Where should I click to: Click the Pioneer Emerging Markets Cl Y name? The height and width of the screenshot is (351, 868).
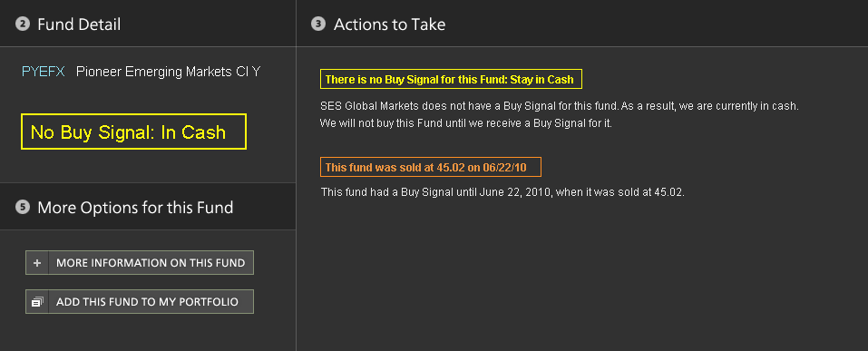[169, 72]
